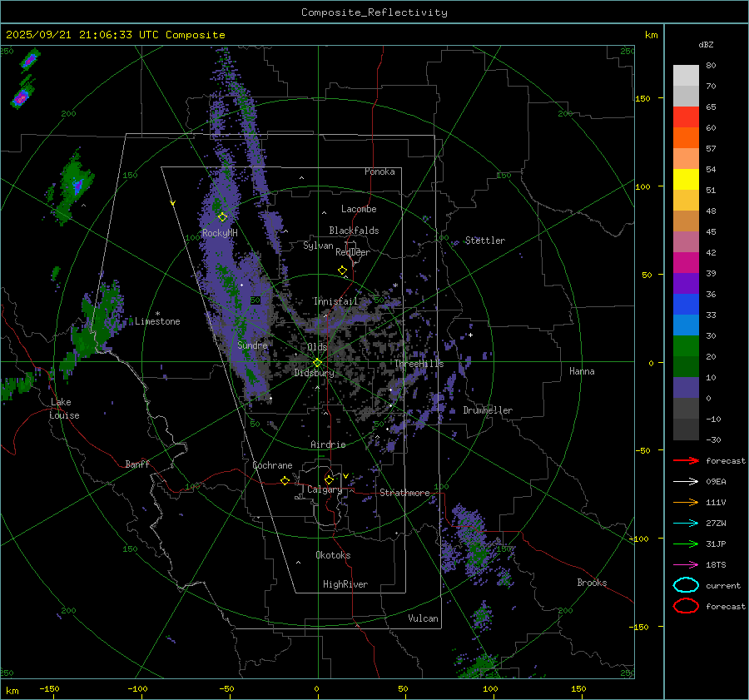Viewport: 749px width, 700px height.
Task: Click the red forecast ellipse icon
Action: click(686, 606)
